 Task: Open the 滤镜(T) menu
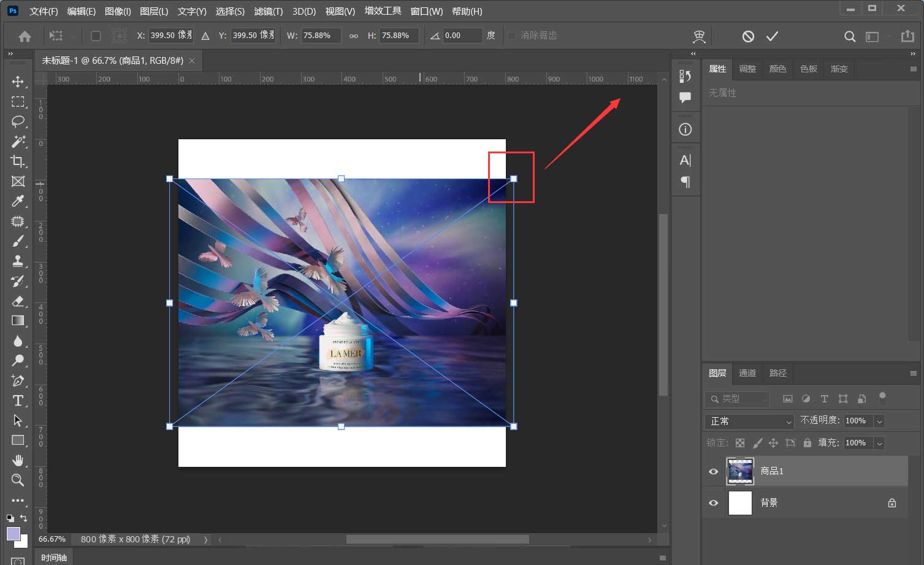(x=268, y=11)
